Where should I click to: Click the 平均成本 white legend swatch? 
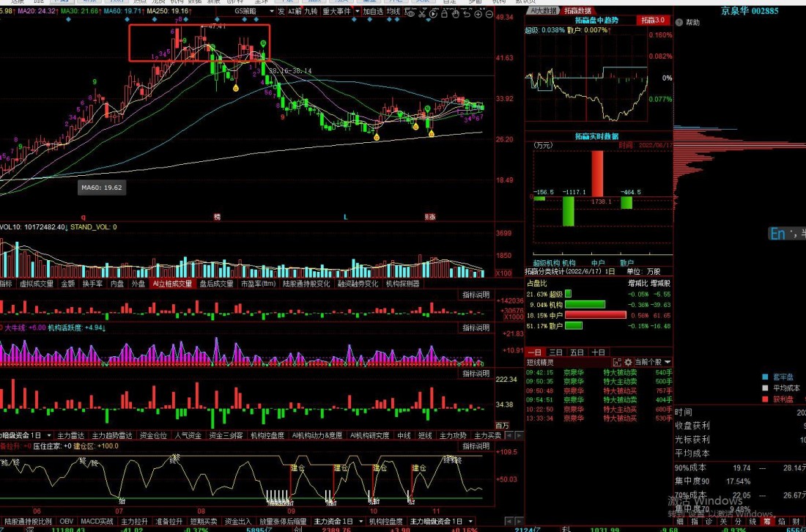click(x=765, y=388)
